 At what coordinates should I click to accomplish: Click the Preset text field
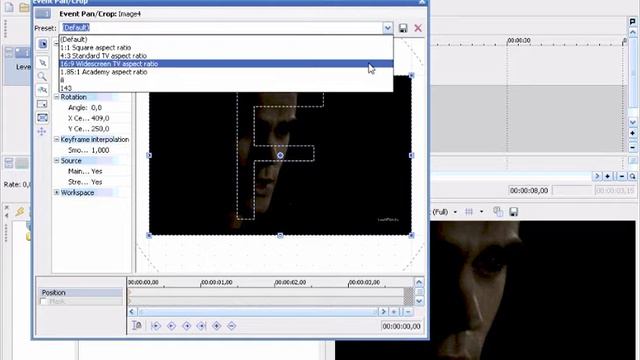click(221, 28)
